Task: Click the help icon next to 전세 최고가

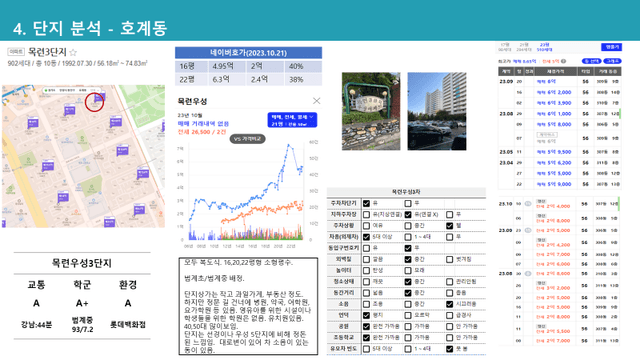Action: click(x=563, y=61)
